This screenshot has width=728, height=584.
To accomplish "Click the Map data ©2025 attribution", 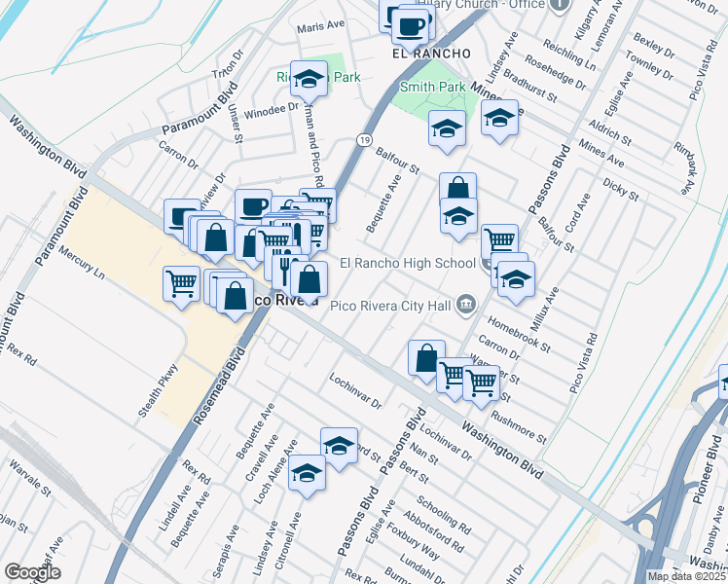I will [687, 577].
